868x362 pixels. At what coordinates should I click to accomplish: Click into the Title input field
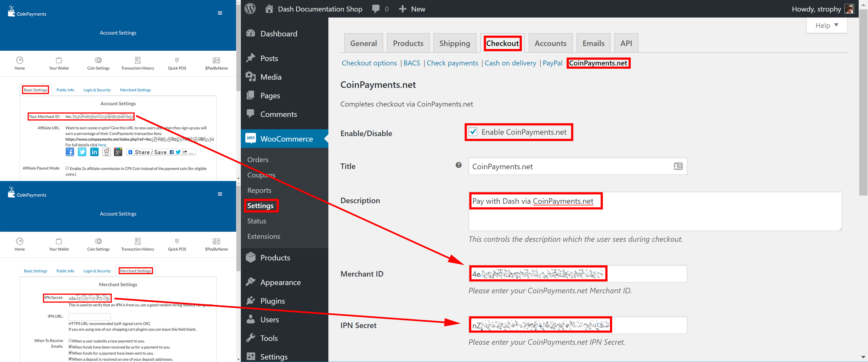click(x=578, y=166)
